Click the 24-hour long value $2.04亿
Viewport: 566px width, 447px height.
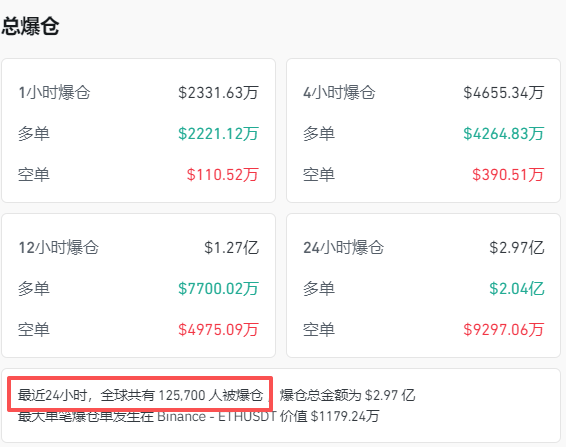click(517, 289)
